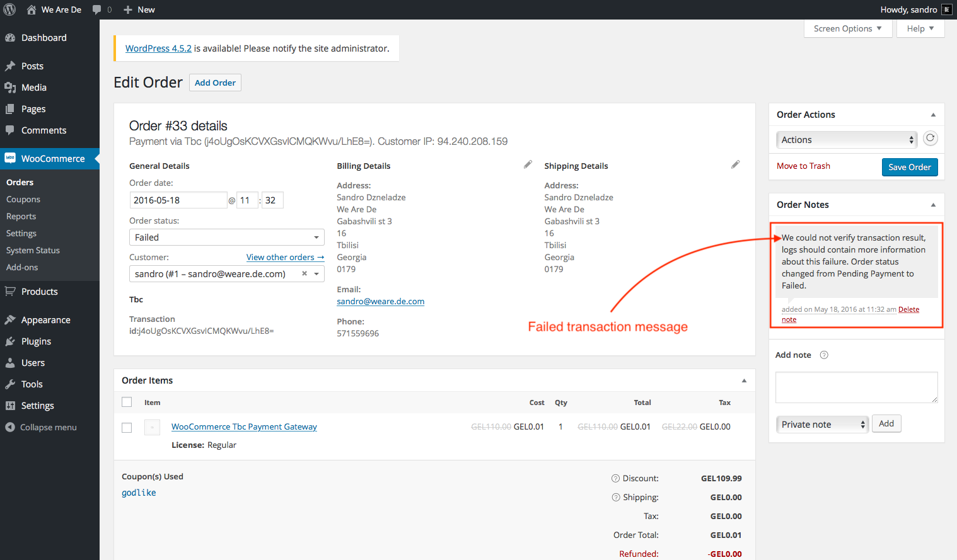Screen dimensions: 957x560
Task: Click the Pages icon
Action: (x=10, y=109)
